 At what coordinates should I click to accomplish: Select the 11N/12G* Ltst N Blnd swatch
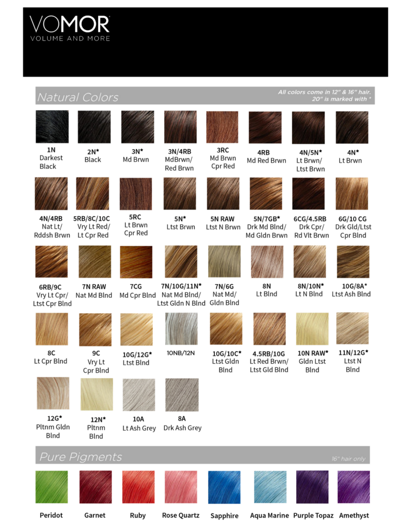coord(352,328)
